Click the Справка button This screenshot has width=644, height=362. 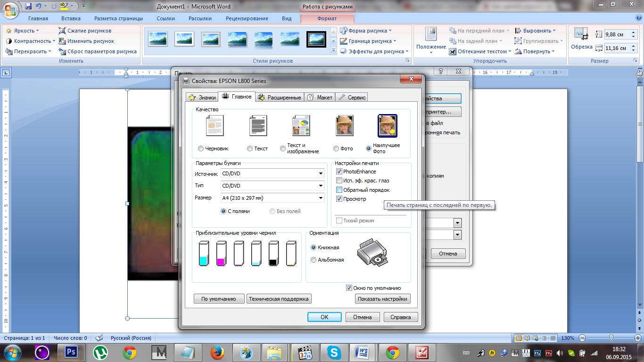coord(400,317)
